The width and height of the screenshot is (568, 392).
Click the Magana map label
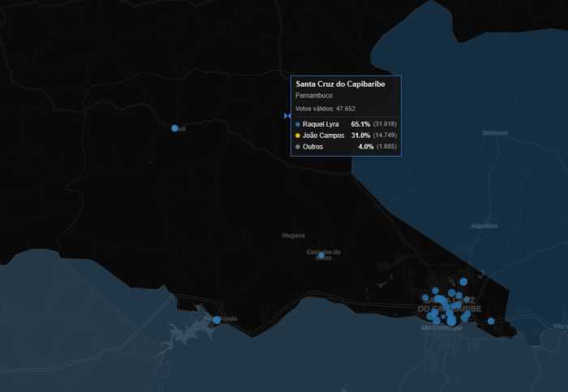click(x=293, y=235)
